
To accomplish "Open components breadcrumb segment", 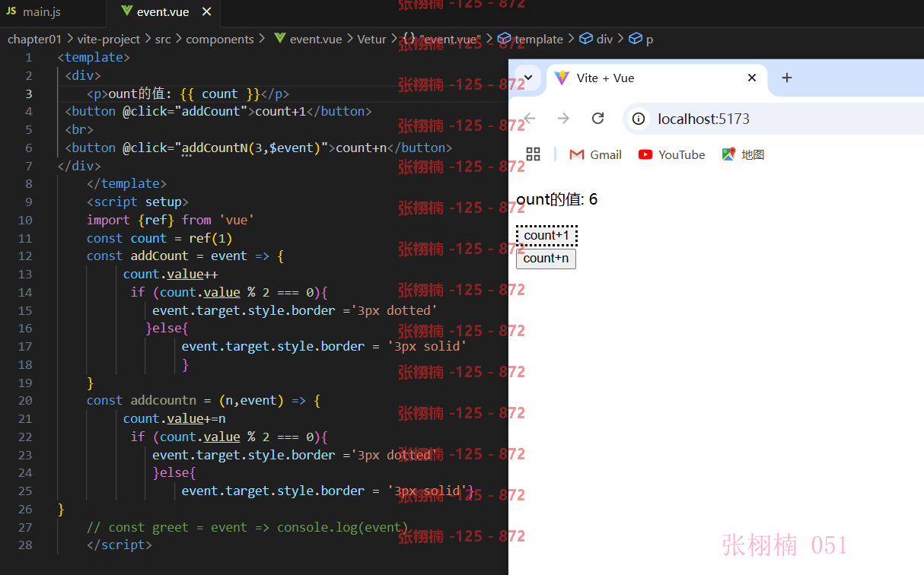I will point(220,39).
